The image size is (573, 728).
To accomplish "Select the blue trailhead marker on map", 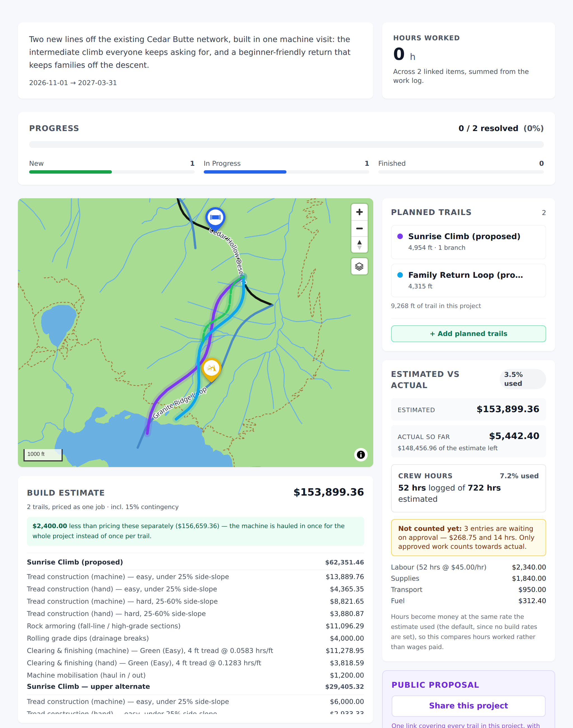I will coord(215,217).
